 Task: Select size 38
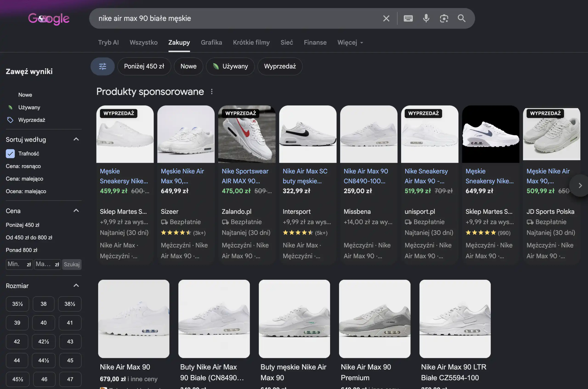44,304
